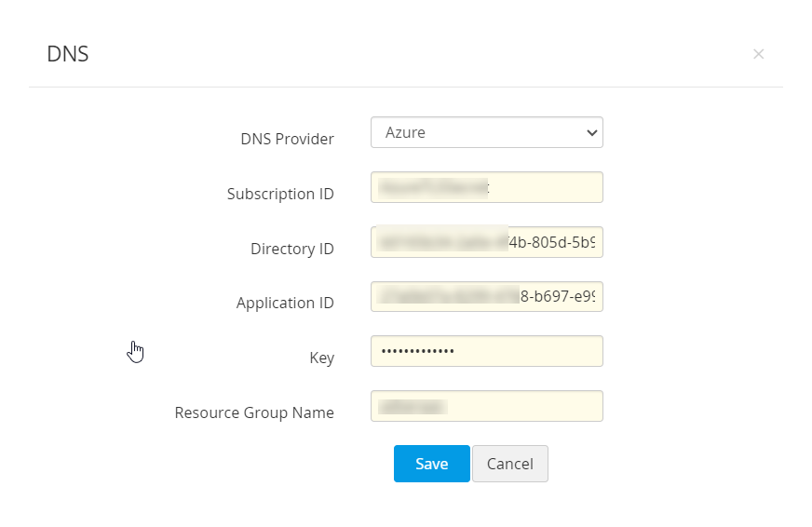The image size is (812, 527).
Task: Cancel the DNS dialog changes
Action: [509, 464]
